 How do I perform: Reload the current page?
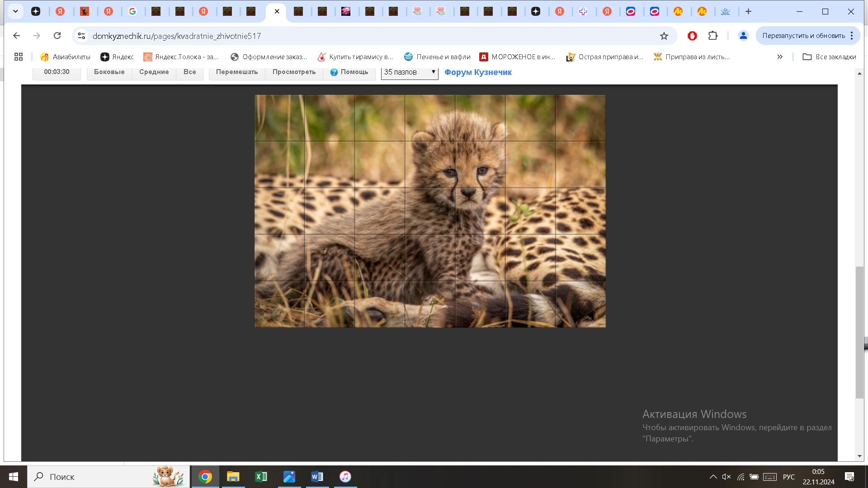click(x=57, y=36)
